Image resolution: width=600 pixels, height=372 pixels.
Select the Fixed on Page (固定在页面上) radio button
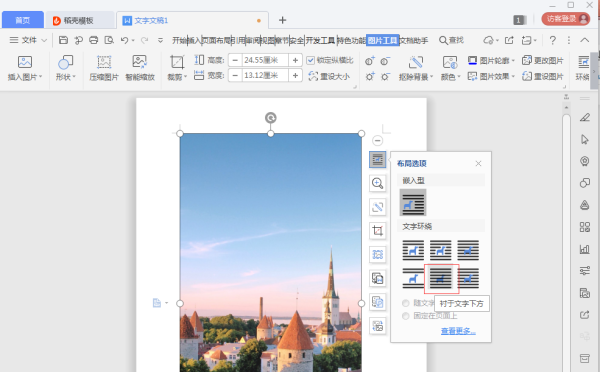[406, 316]
